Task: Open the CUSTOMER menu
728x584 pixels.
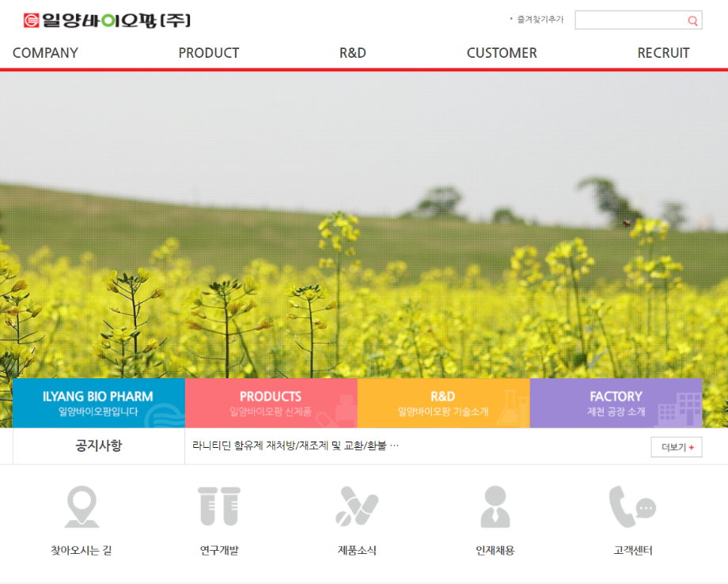Action: pyautogui.click(x=501, y=53)
